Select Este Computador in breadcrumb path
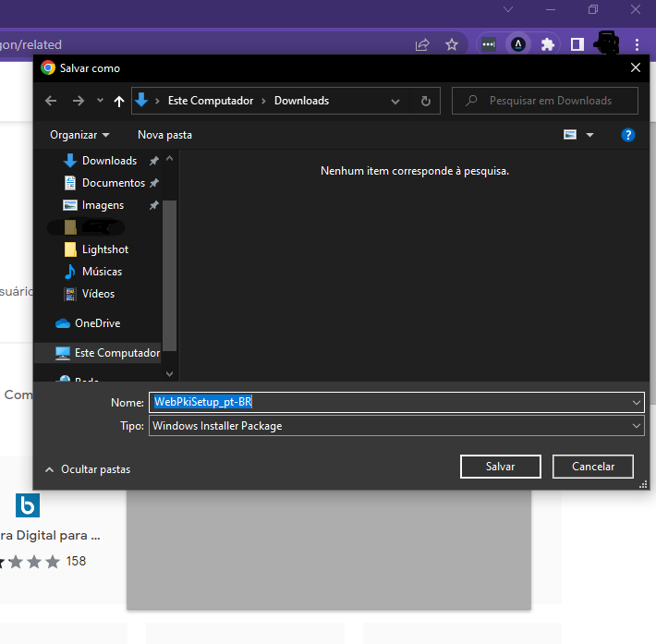This screenshot has width=656, height=644. click(x=211, y=101)
